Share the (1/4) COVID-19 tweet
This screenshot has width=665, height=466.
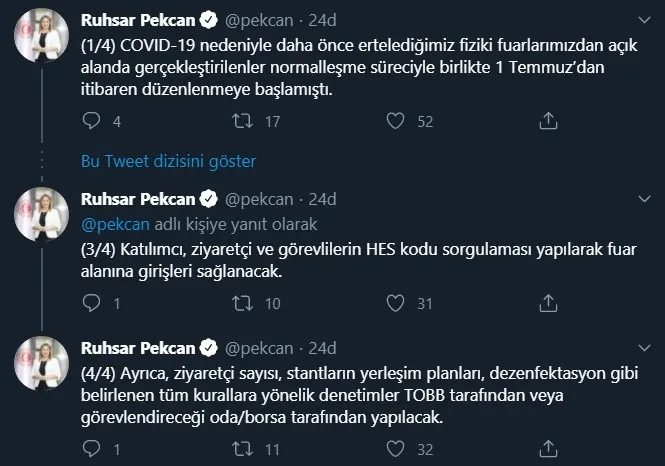(547, 121)
